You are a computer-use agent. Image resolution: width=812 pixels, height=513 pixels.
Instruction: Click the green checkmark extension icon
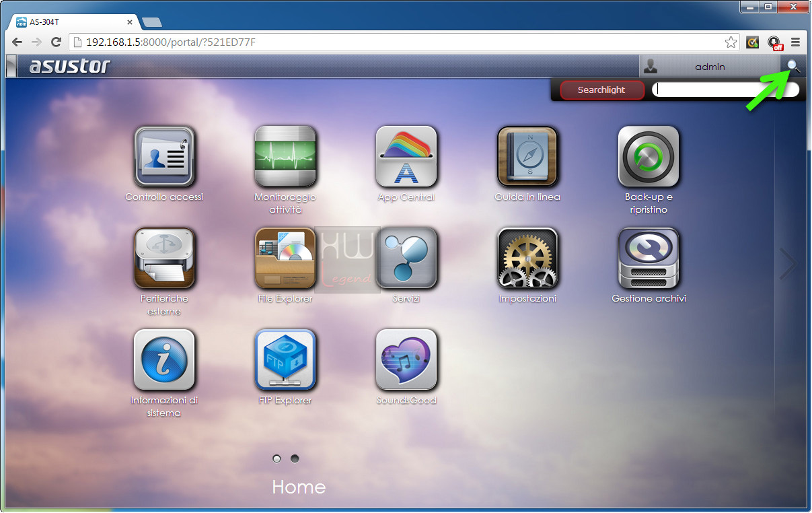point(753,42)
